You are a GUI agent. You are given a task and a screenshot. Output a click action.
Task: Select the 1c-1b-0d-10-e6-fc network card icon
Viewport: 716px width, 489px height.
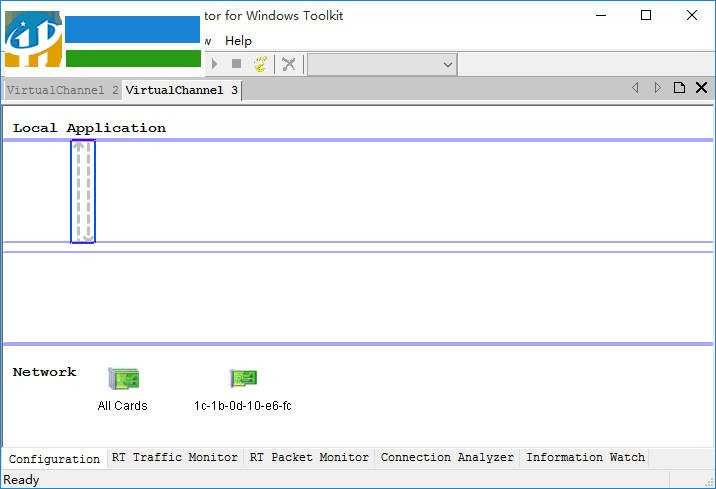243,378
